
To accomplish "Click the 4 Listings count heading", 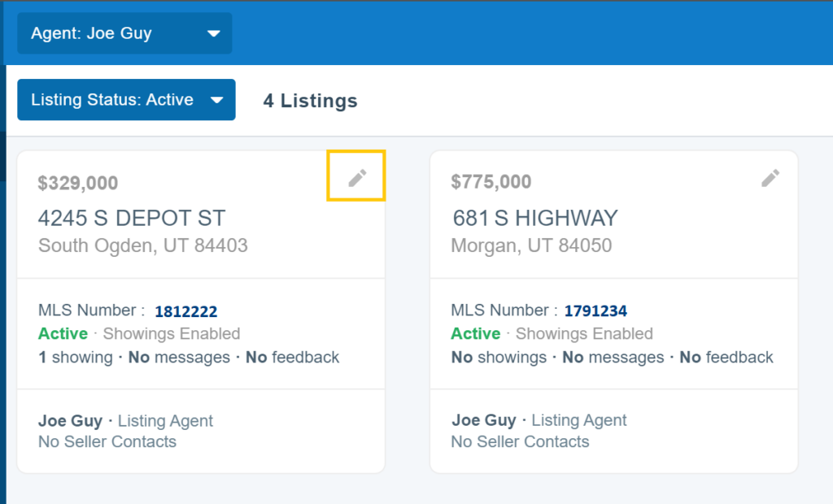I will [x=310, y=101].
